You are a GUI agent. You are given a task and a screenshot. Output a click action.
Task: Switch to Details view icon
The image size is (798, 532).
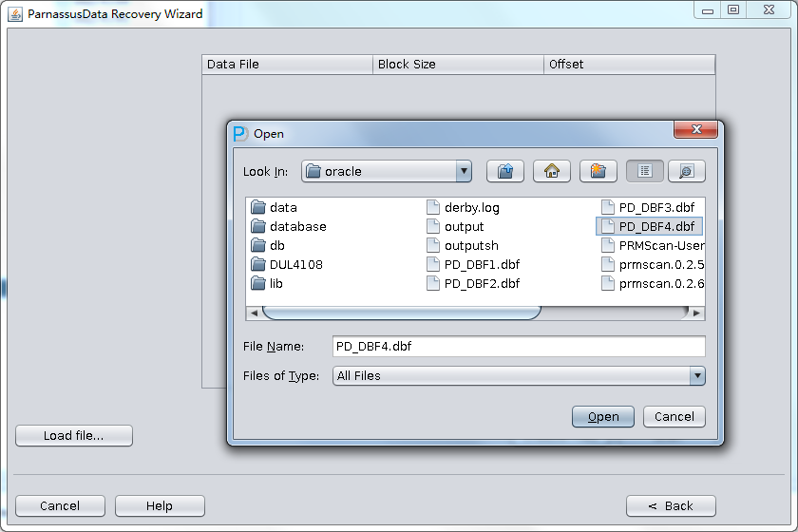[x=687, y=171]
